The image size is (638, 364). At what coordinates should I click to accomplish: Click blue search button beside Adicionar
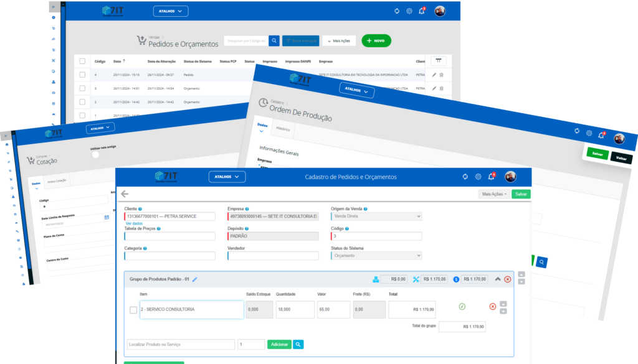pos(298,344)
